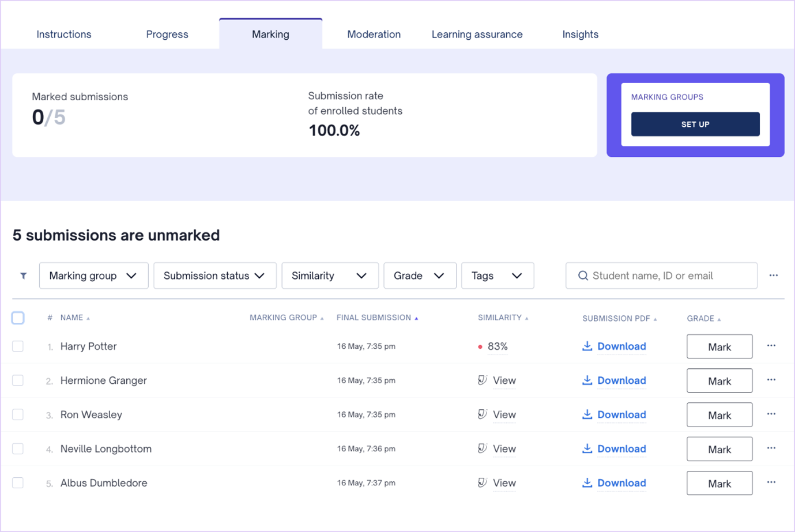Open the three-dot menu beside the search box
Viewport: 795px width, 532px height.
click(x=773, y=276)
